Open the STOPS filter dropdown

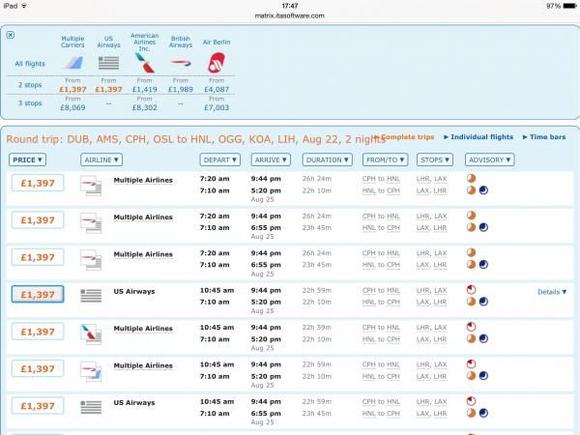pos(435,160)
